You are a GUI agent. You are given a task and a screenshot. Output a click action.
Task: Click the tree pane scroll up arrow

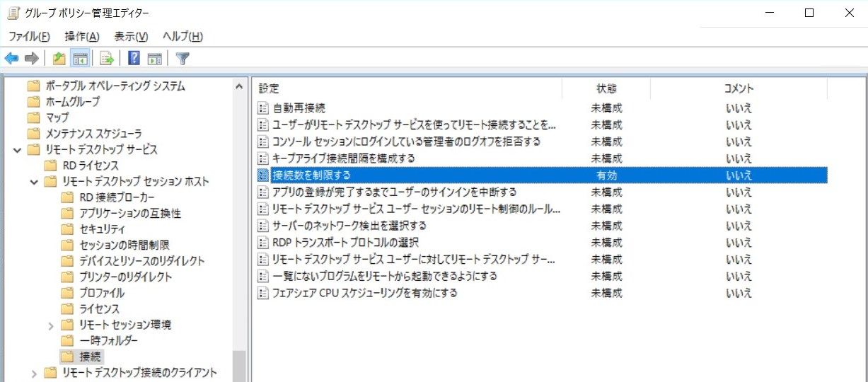point(239,86)
